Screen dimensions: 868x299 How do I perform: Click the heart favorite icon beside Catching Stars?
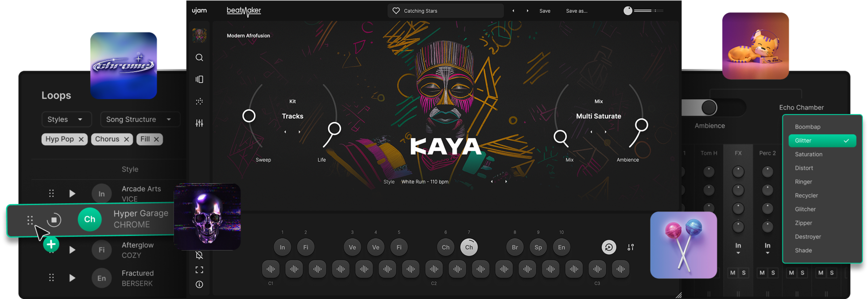396,11
